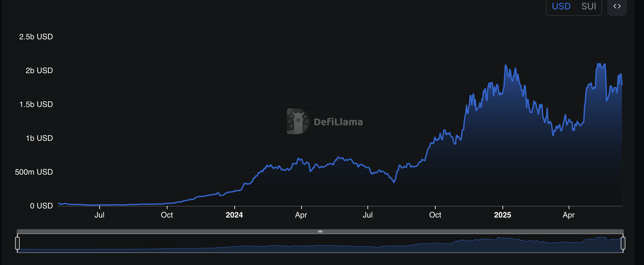Click the 2025 x-axis label
Image resolution: width=644 pixels, height=265 pixels.
point(502,215)
